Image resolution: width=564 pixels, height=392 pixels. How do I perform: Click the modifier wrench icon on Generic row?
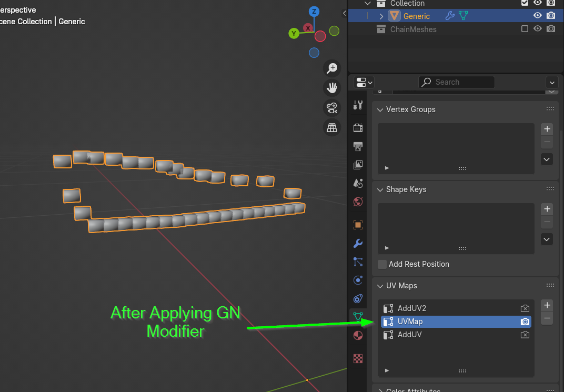[x=450, y=16]
